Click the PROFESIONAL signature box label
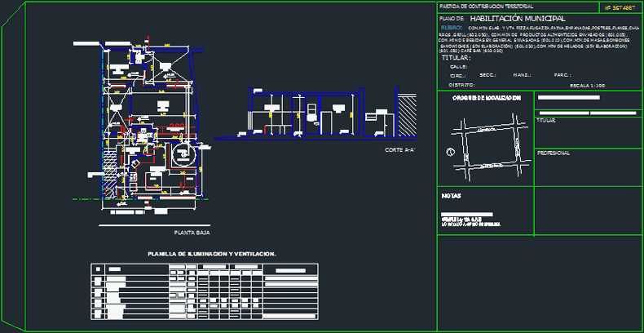 point(554,153)
